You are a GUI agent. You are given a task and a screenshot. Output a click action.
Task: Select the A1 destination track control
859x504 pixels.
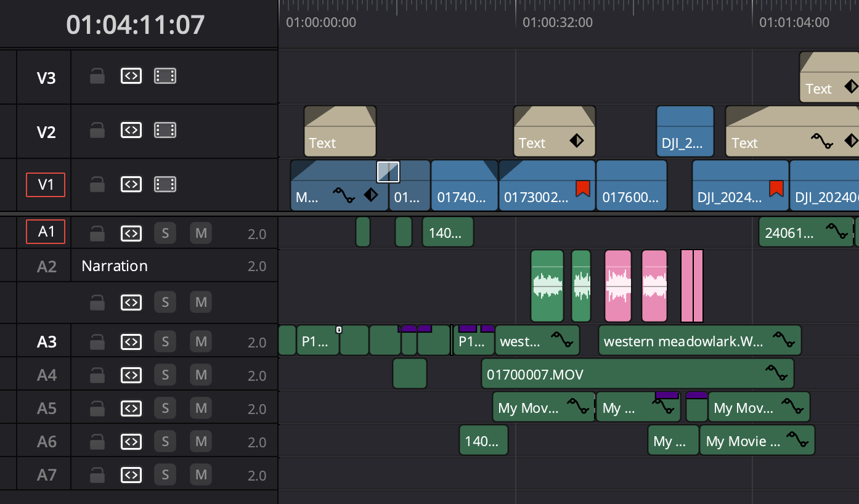(46, 232)
